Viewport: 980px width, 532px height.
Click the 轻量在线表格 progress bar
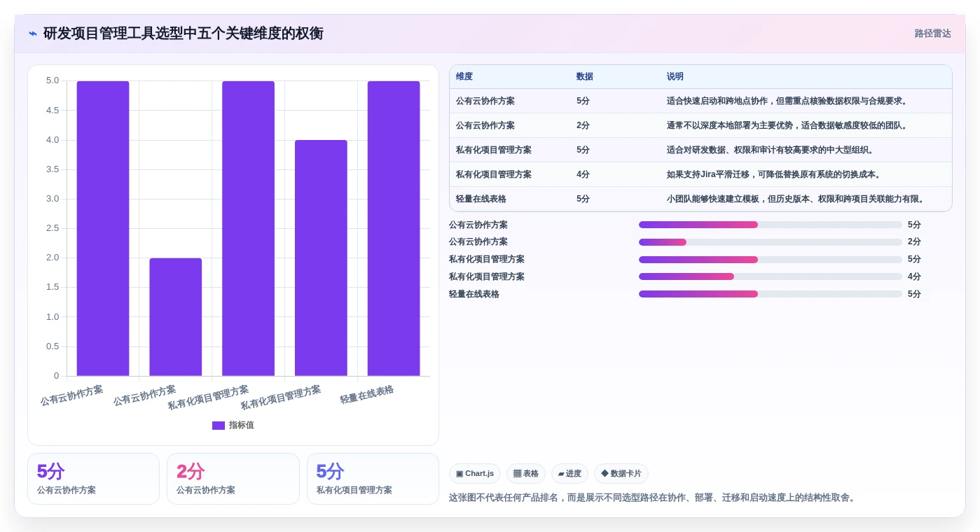coord(771,294)
